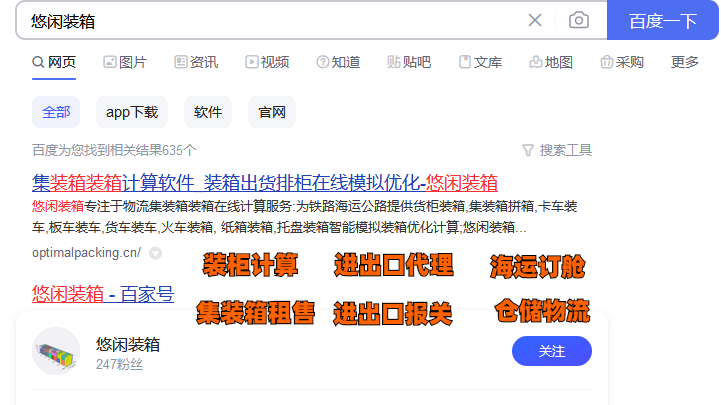Switch to the 贴吧 tab
The image size is (721, 405).
(409, 62)
